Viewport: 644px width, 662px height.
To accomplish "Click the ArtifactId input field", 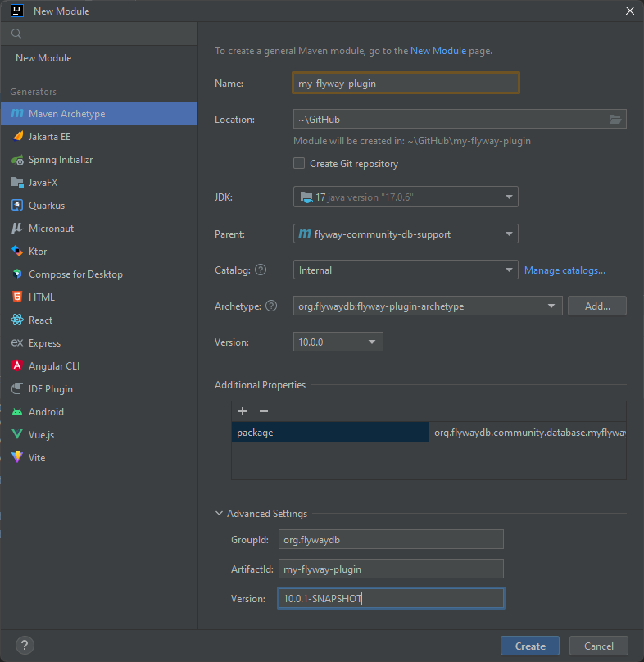I will point(391,569).
